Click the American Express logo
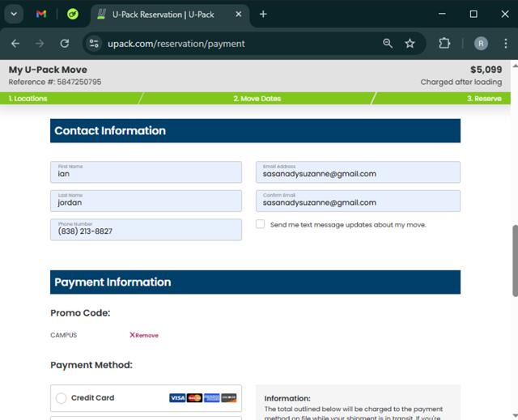518x420 pixels. pyautogui.click(x=212, y=398)
